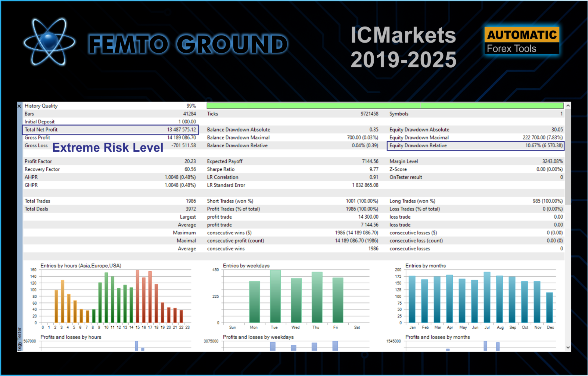Click the scrollbar up arrow
This screenshot has width=588, height=376.
point(568,106)
